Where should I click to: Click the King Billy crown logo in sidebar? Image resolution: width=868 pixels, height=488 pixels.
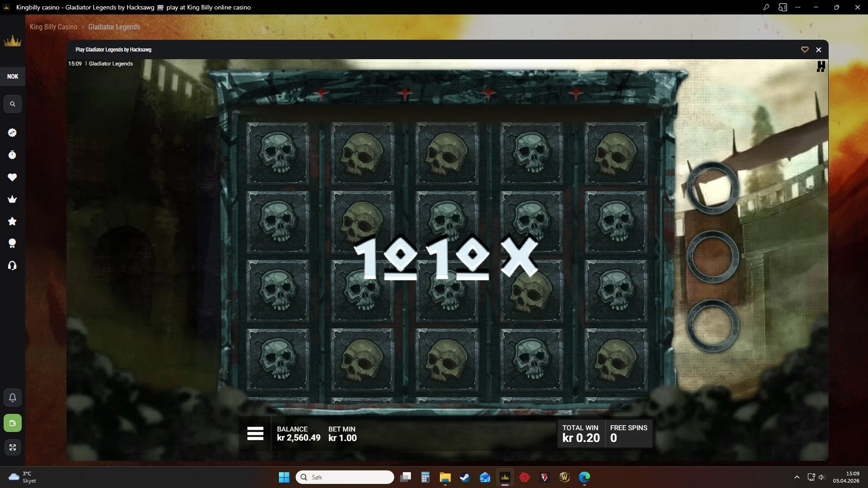tap(13, 41)
